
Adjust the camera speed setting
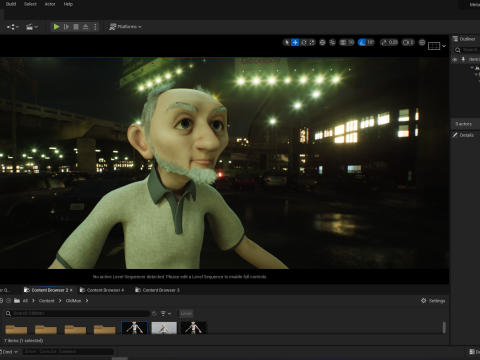(x=408, y=42)
